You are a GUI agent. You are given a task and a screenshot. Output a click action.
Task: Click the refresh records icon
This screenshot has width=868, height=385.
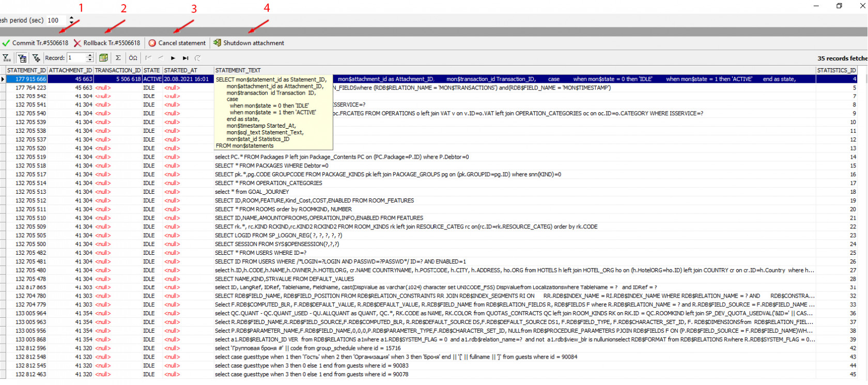tap(198, 58)
